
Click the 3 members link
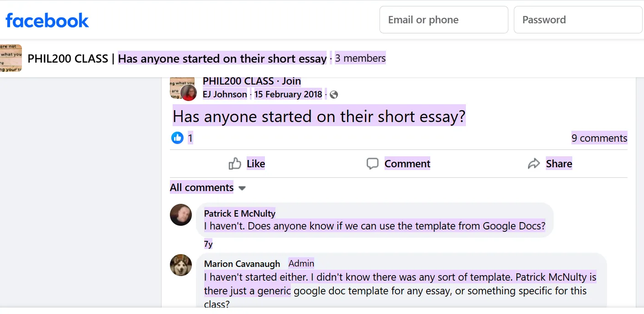(x=360, y=58)
